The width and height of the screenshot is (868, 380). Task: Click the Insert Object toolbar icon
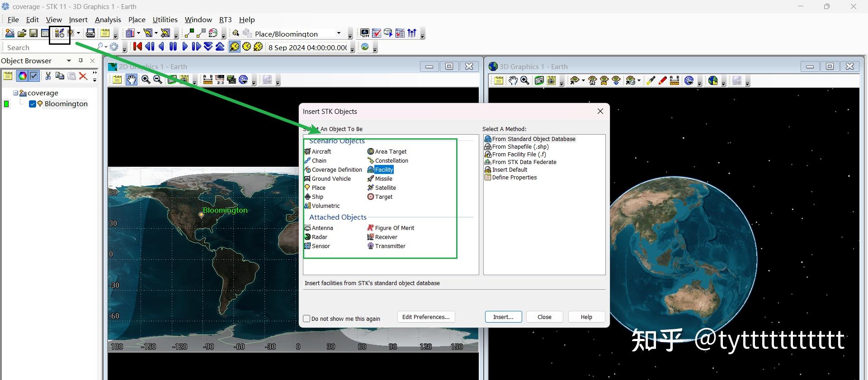[59, 33]
